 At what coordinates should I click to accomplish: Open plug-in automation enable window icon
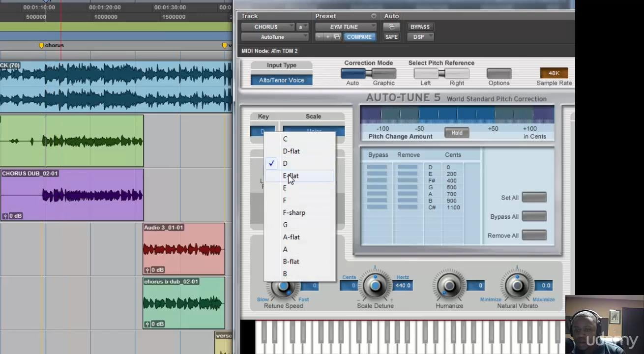392,27
